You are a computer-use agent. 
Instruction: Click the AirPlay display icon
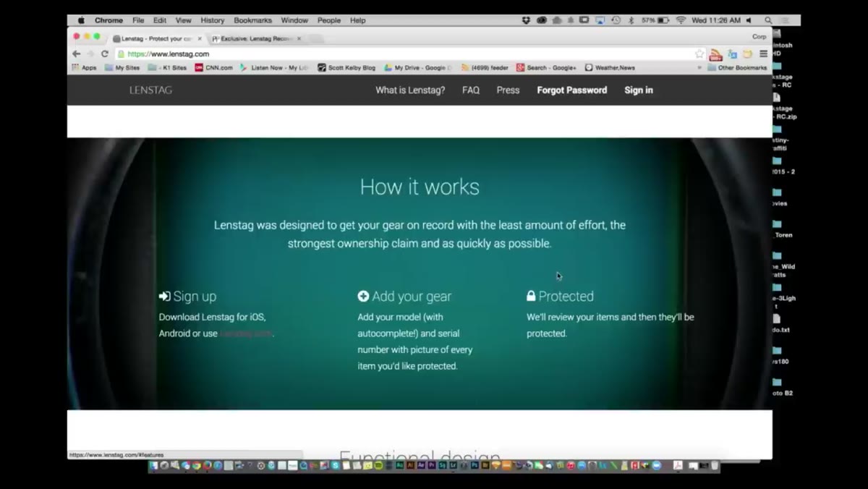tap(600, 20)
